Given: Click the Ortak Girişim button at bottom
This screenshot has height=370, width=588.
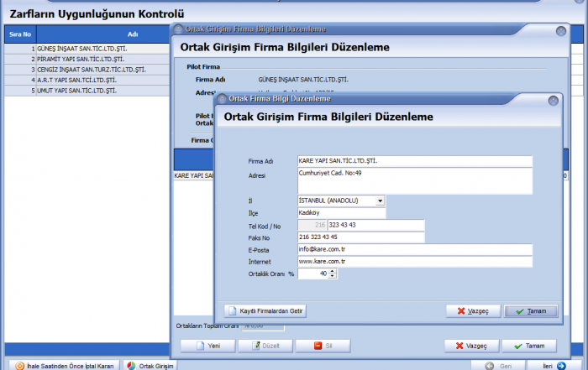Looking at the screenshot, I should (150, 366).
